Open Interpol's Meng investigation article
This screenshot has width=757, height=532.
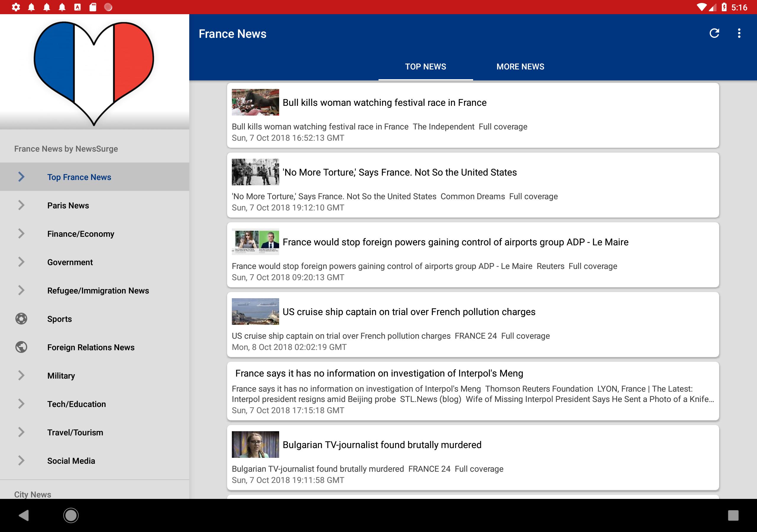pos(473,391)
